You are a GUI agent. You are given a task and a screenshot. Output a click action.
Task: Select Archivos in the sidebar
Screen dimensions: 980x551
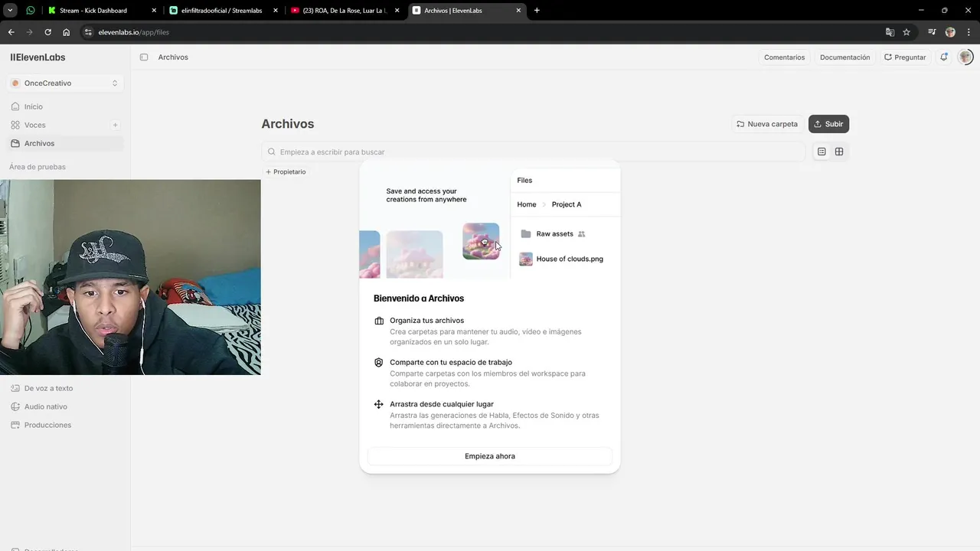tap(65, 143)
